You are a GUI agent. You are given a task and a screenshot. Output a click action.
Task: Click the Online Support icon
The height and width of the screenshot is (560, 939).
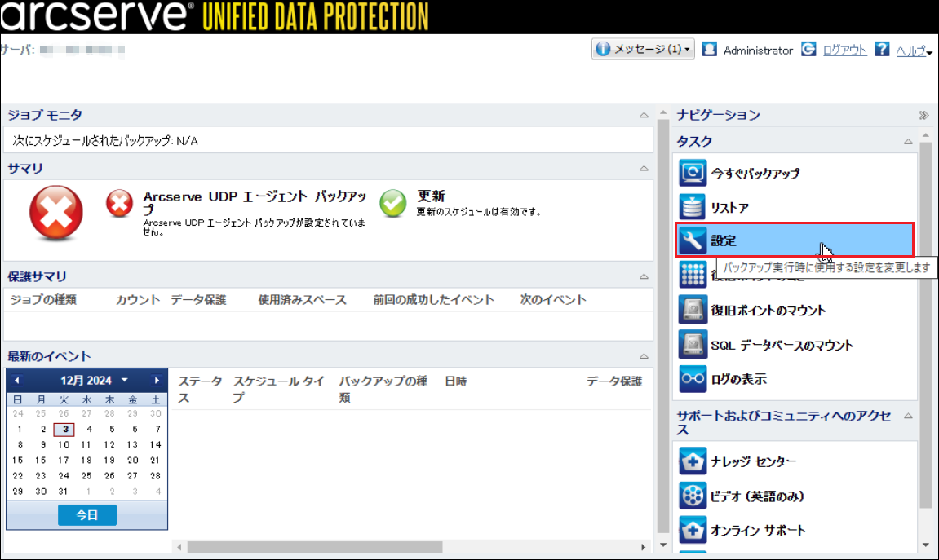693,530
